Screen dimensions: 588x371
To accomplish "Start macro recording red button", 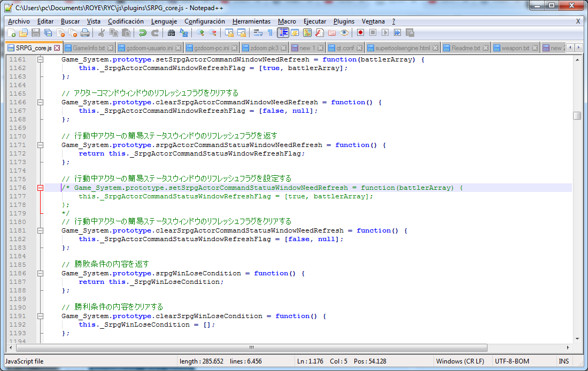I will pos(360,33).
